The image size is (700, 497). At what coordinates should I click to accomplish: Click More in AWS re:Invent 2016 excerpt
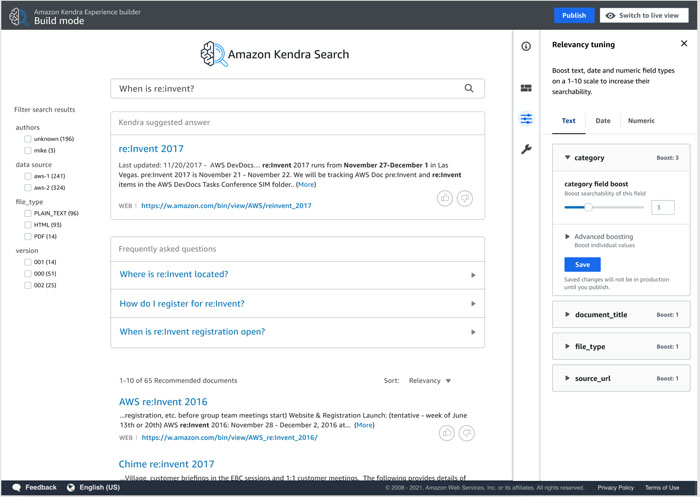pyautogui.click(x=364, y=425)
